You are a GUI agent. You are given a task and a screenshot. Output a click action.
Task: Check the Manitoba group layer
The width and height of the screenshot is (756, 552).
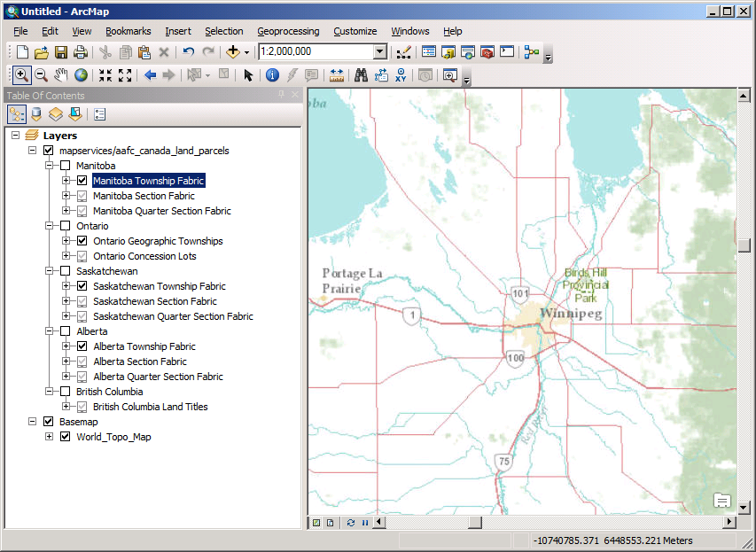(x=65, y=166)
